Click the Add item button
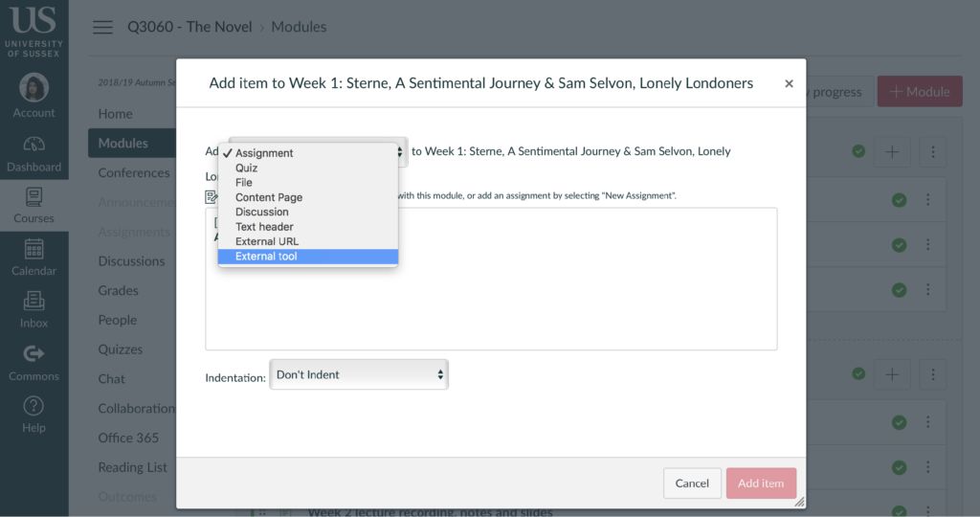 761,483
